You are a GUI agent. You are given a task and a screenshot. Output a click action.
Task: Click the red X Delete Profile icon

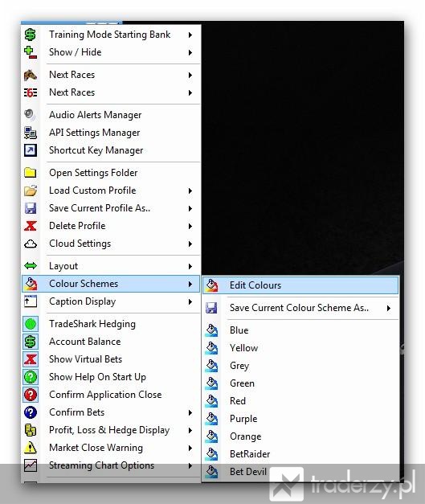click(31, 226)
